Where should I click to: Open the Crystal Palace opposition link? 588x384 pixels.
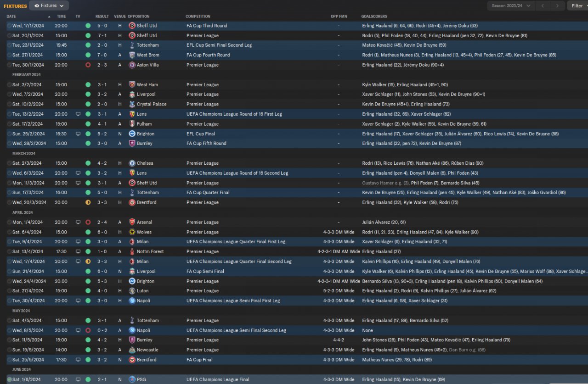[152, 104]
